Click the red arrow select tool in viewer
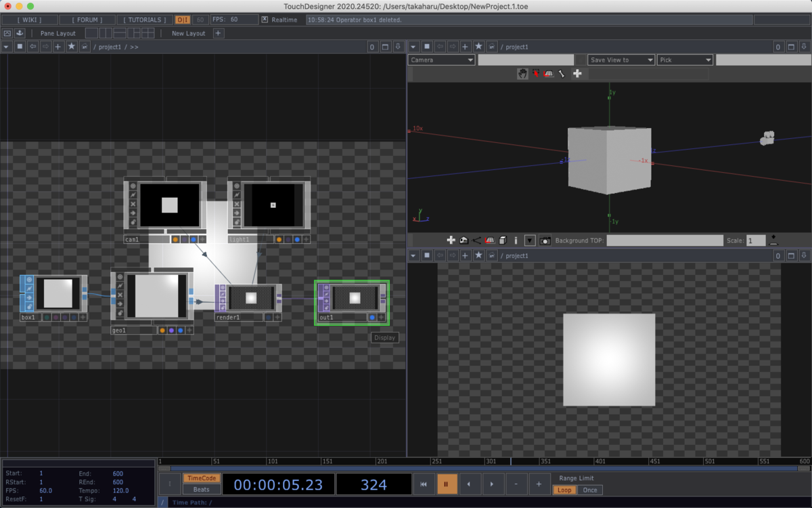Viewport: 812px width, 508px height. (536, 73)
